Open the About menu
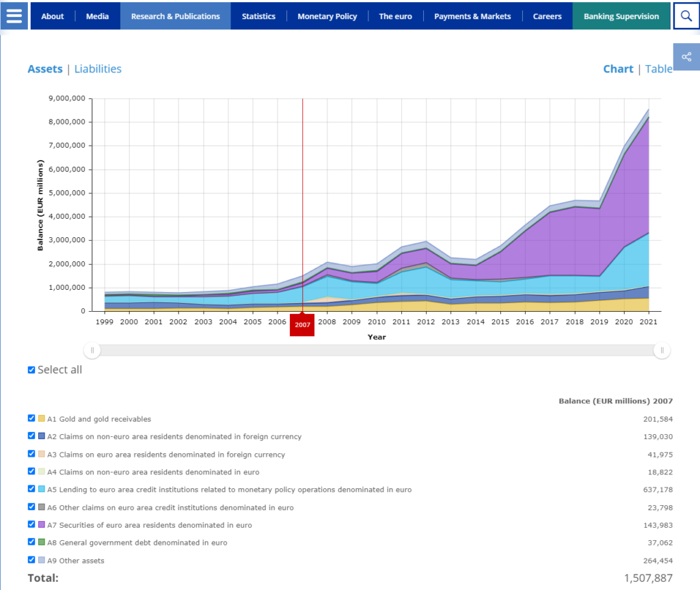This screenshot has height=590, width=700. [53, 16]
